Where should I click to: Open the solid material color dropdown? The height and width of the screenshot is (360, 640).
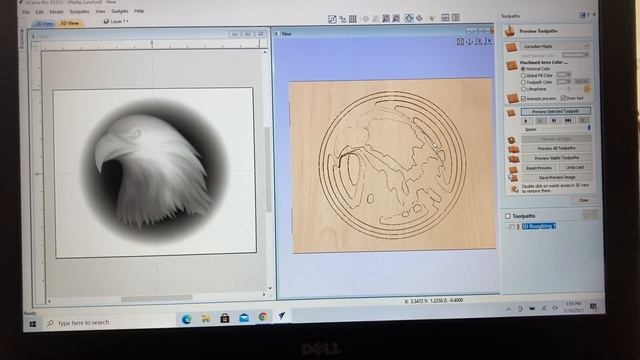point(576,55)
